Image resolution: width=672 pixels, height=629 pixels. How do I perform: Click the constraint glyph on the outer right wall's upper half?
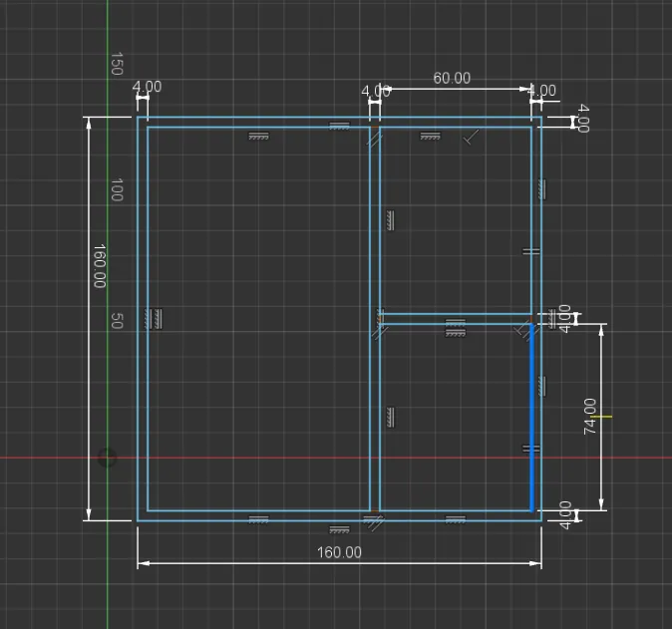point(542,189)
